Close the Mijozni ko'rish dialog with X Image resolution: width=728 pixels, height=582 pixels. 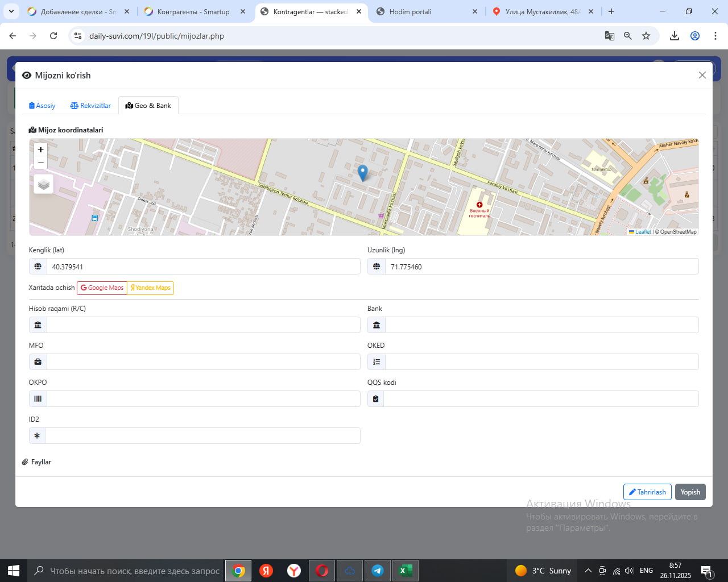point(702,75)
